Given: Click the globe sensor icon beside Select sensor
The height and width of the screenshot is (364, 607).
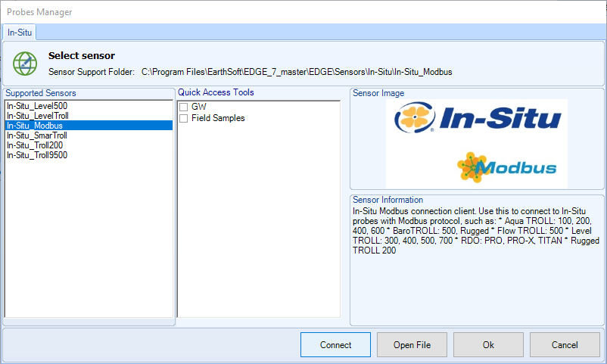Looking at the screenshot, I should pyautogui.click(x=25, y=63).
